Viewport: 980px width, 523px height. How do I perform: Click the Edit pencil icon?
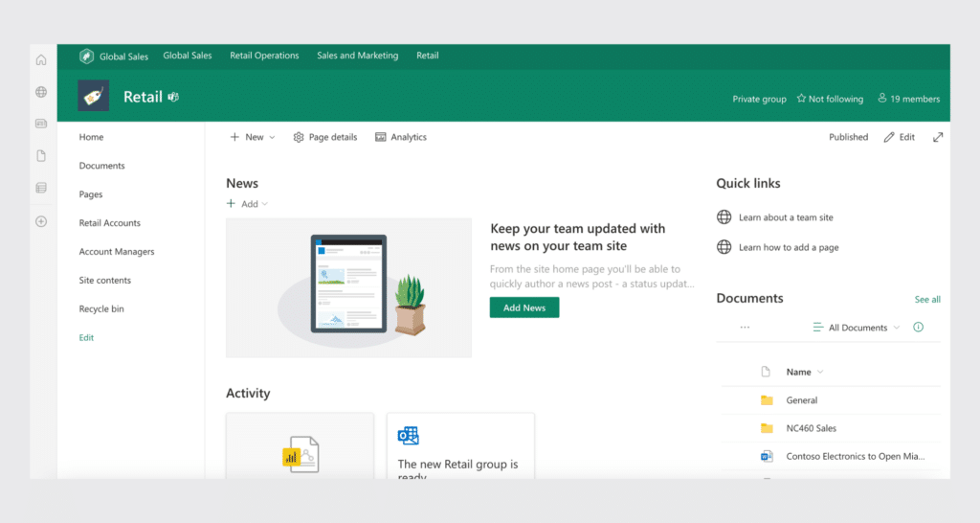(x=889, y=137)
